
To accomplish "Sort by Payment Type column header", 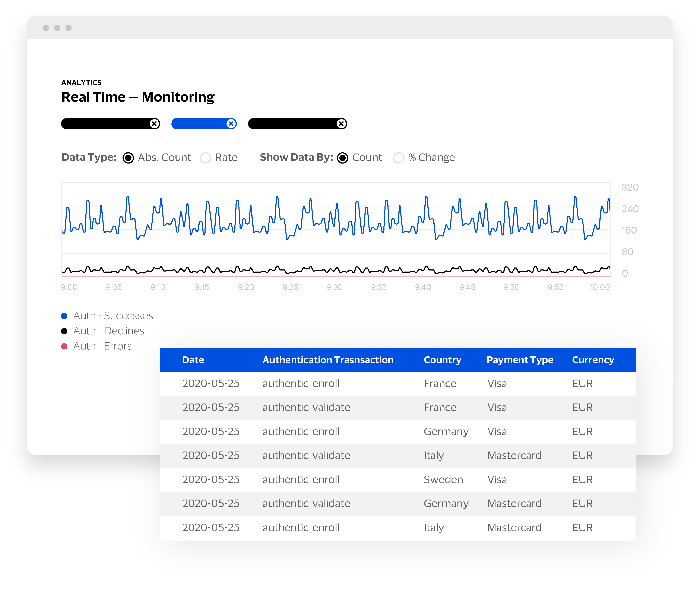I will [519, 360].
